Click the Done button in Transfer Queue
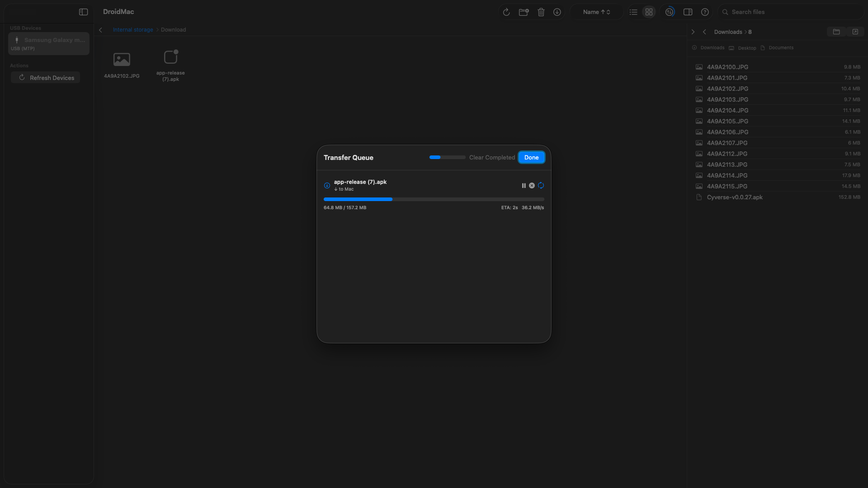 531,157
